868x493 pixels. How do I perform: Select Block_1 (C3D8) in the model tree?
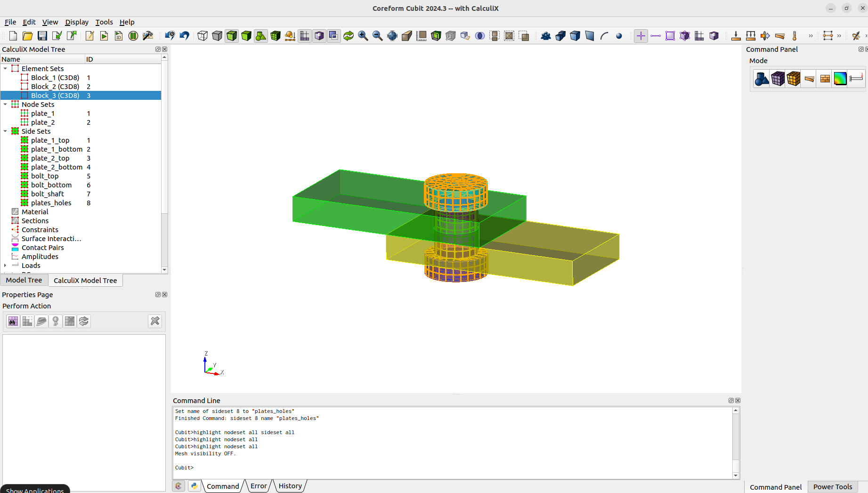(53, 77)
